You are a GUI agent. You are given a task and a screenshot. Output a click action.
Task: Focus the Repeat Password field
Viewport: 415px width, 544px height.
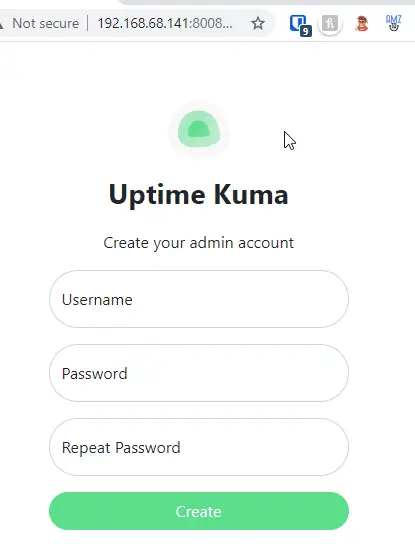click(199, 447)
